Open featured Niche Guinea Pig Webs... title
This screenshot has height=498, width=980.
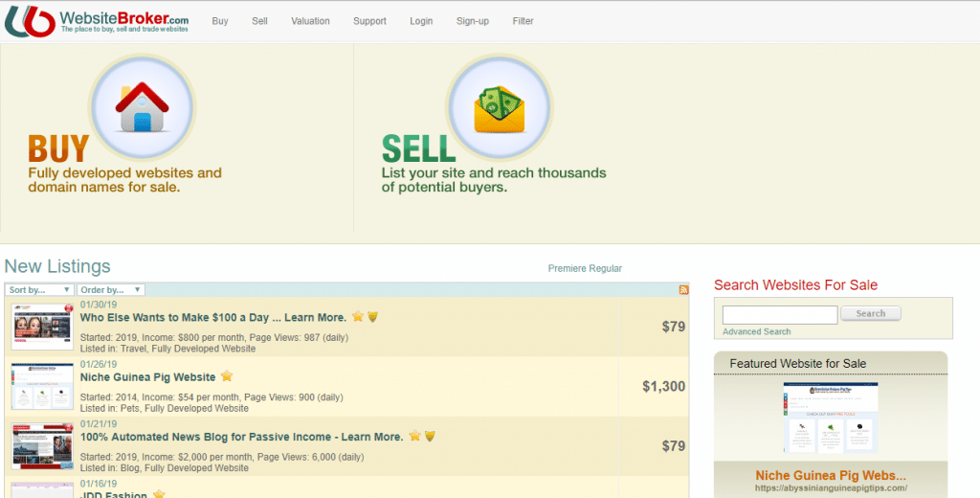(x=831, y=475)
